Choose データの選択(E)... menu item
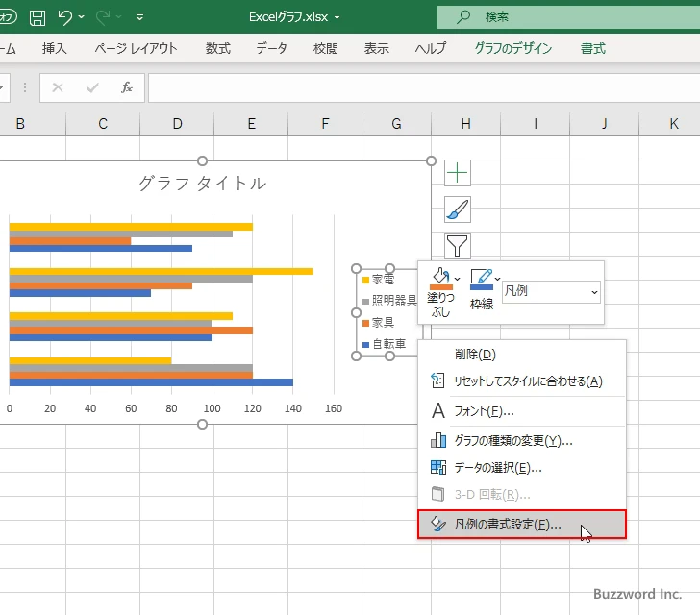 click(522, 468)
